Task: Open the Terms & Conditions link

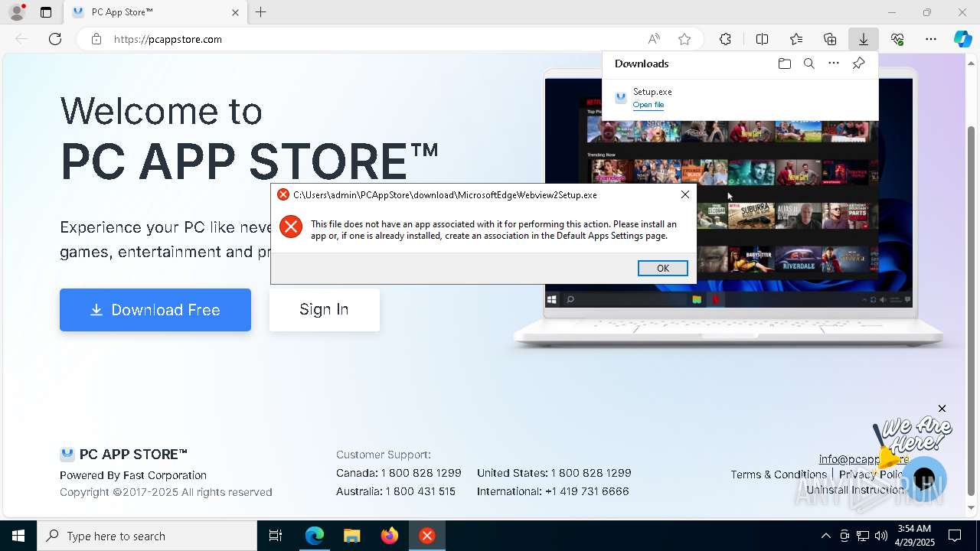Action: point(779,474)
